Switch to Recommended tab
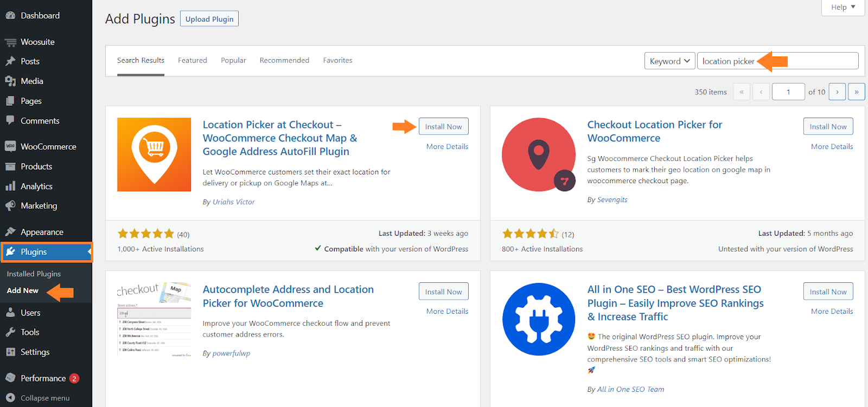 [x=284, y=60]
